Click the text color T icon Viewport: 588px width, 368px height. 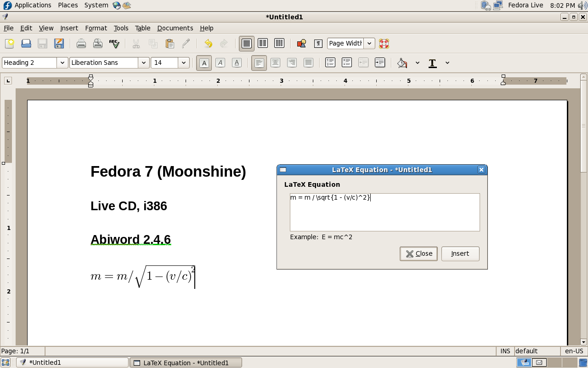tap(432, 63)
